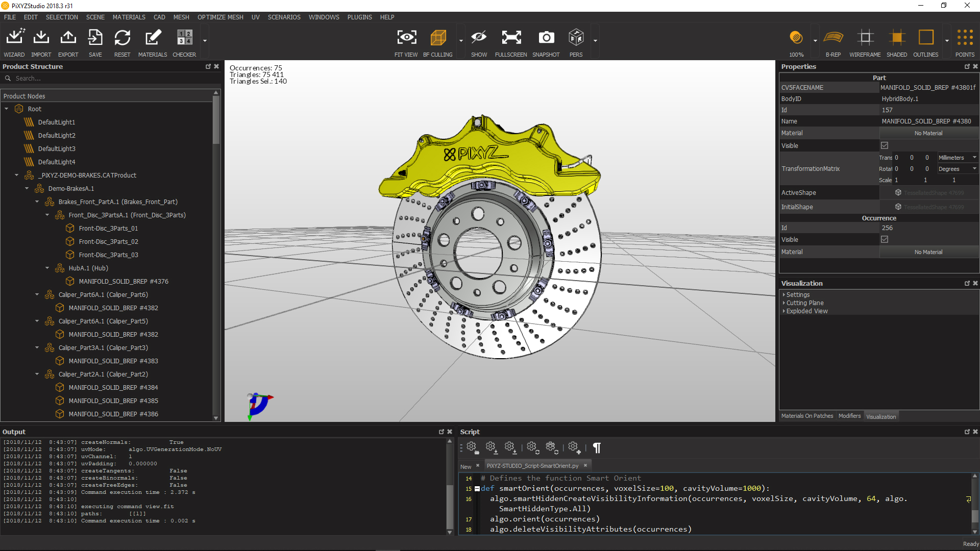Expand the Cutting Plane section
This screenshot has height=551, width=980.
[x=804, y=303]
